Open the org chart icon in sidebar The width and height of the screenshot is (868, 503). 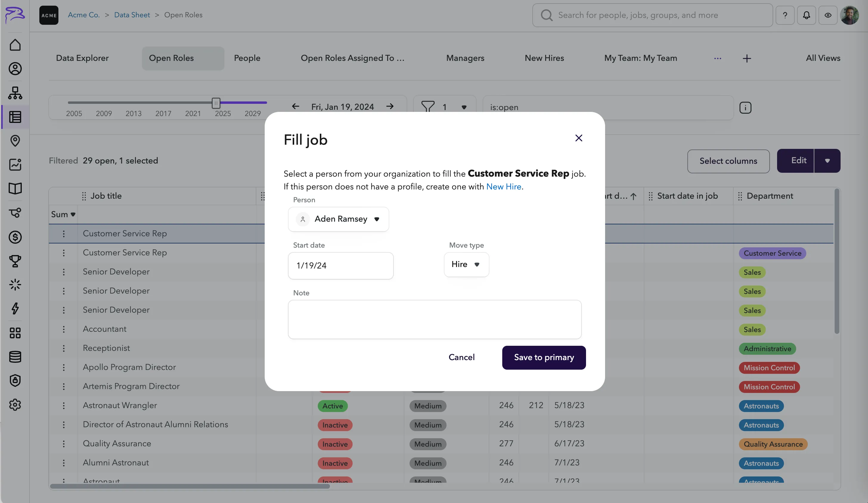click(15, 93)
